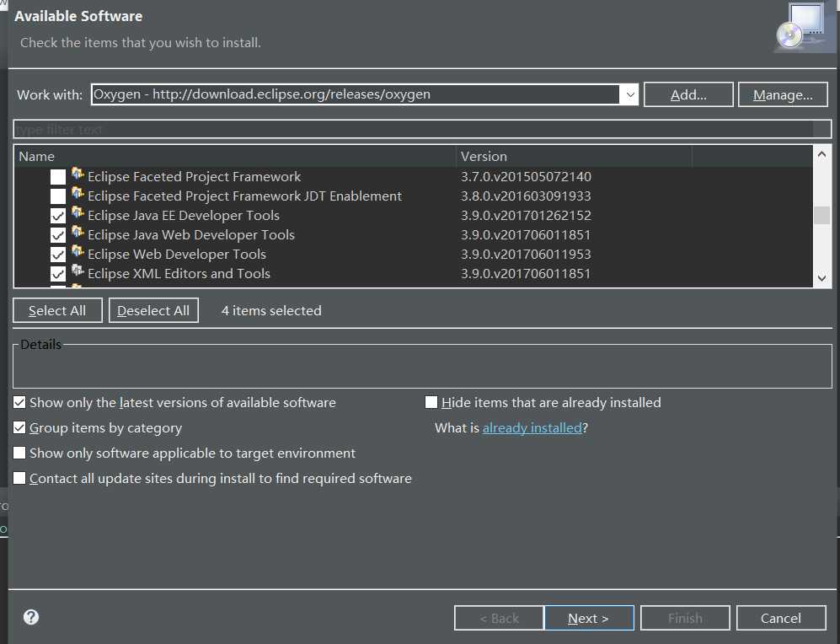Click the Work with site URL field
840x644 pixels.
click(x=356, y=94)
